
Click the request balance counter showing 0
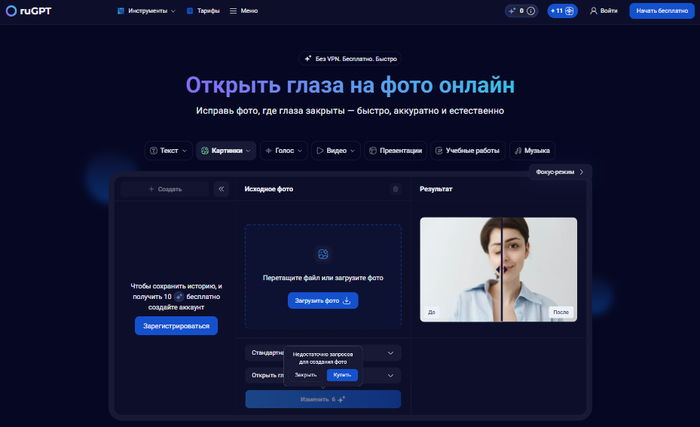pyautogui.click(x=522, y=11)
